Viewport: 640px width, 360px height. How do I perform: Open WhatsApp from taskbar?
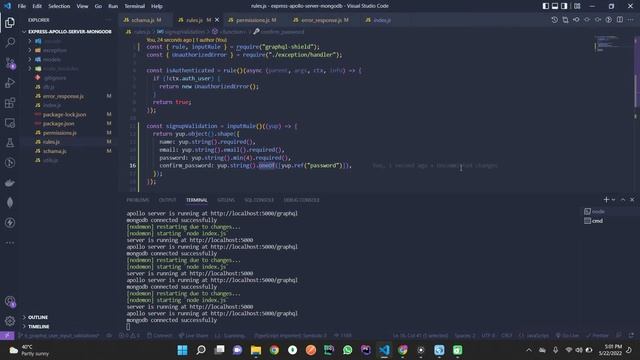coord(347,350)
